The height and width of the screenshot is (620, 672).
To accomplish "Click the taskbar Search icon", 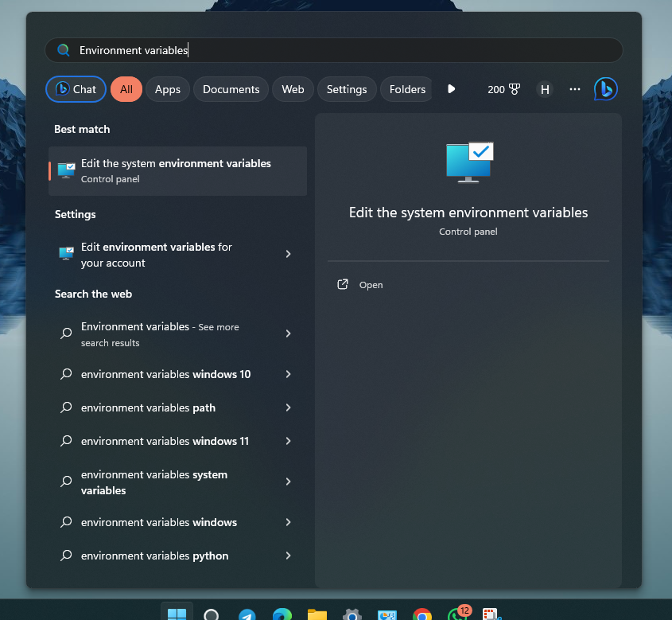I will point(211,614).
